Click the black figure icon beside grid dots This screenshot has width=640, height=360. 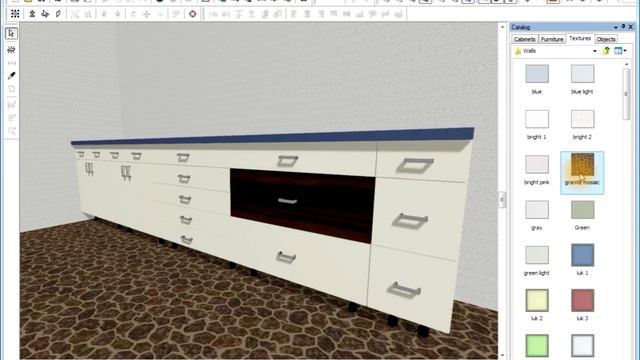(32, 14)
